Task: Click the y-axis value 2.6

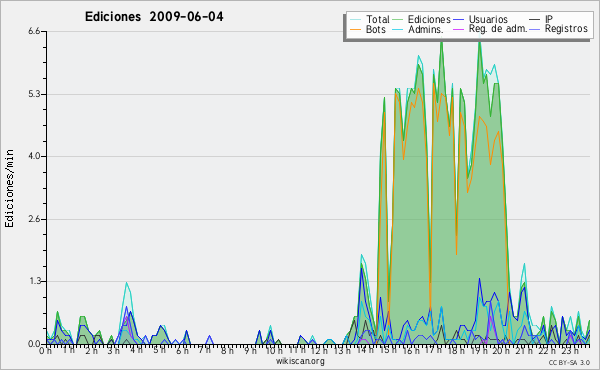Action: tap(34, 219)
